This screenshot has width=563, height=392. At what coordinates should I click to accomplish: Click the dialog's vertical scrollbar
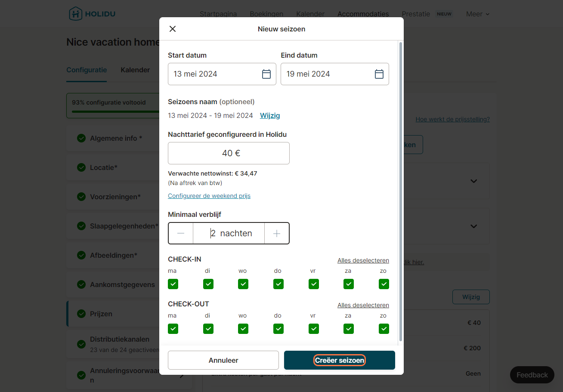[x=401, y=191]
